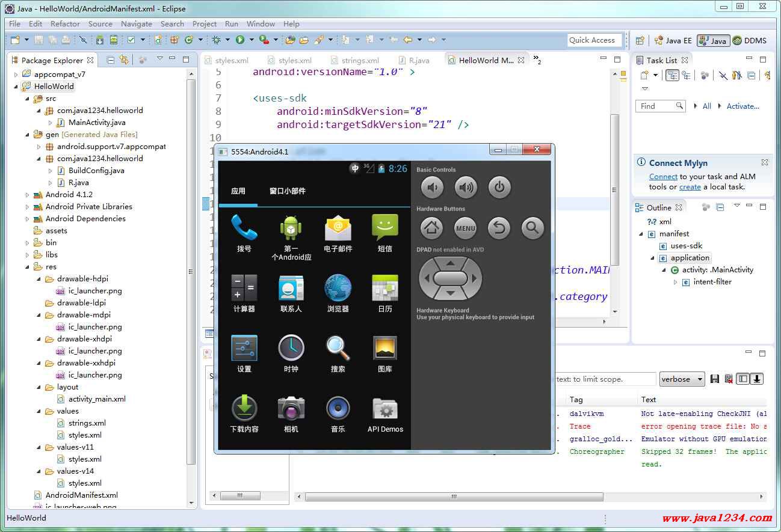Open the Settings app in emulator
Image resolution: width=781 pixels, height=532 pixels.
click(244, 353)
